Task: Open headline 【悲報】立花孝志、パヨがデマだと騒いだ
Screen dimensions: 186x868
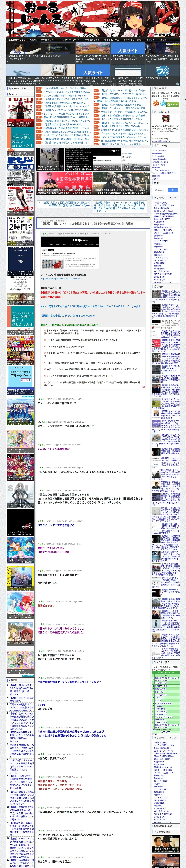Action: tap(125, 94)
